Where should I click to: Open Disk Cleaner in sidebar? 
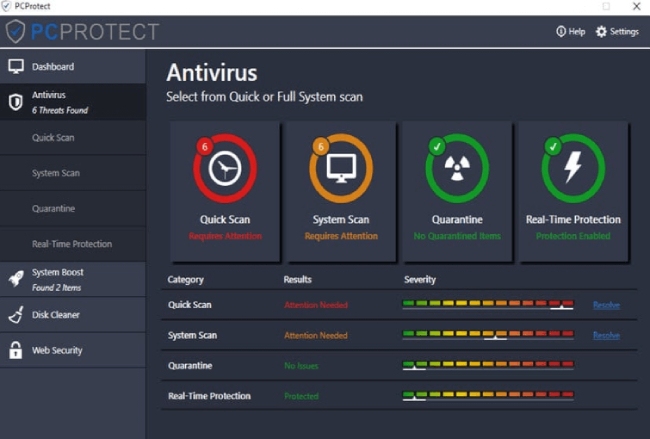click(73, 315)
